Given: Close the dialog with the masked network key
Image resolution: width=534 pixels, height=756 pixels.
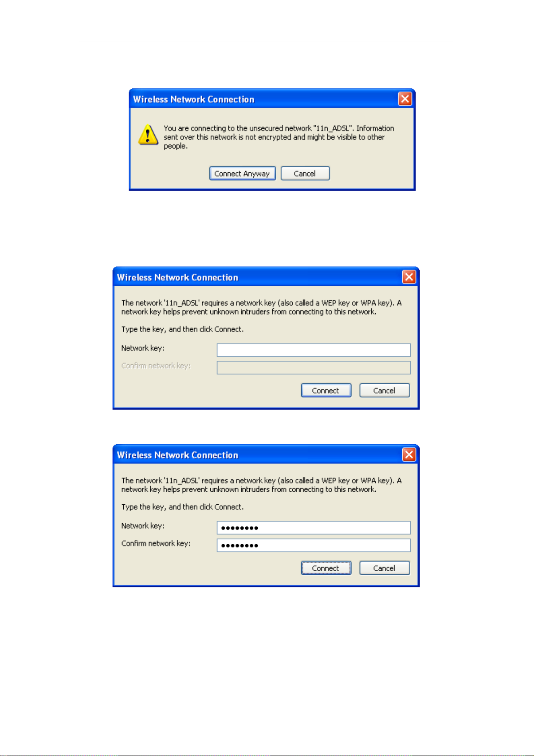Looking at the screenshot, I should point(409,454).
